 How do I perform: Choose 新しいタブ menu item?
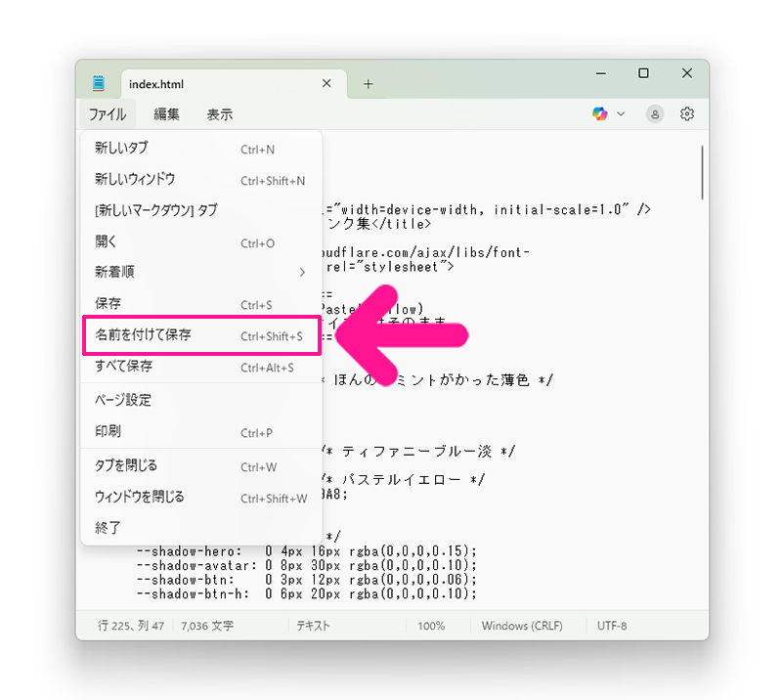click(121, 149)
